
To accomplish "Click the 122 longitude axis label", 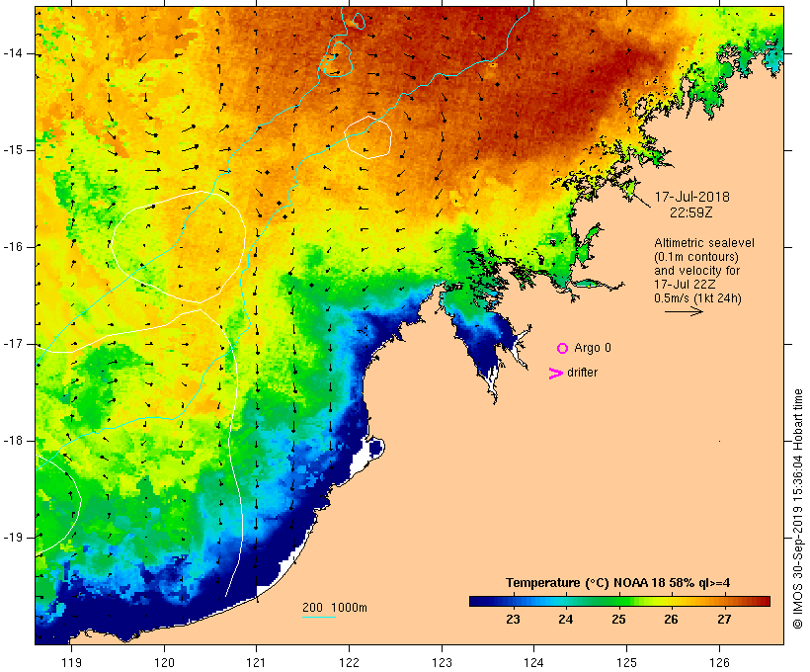I will click(x=349, y=662).
